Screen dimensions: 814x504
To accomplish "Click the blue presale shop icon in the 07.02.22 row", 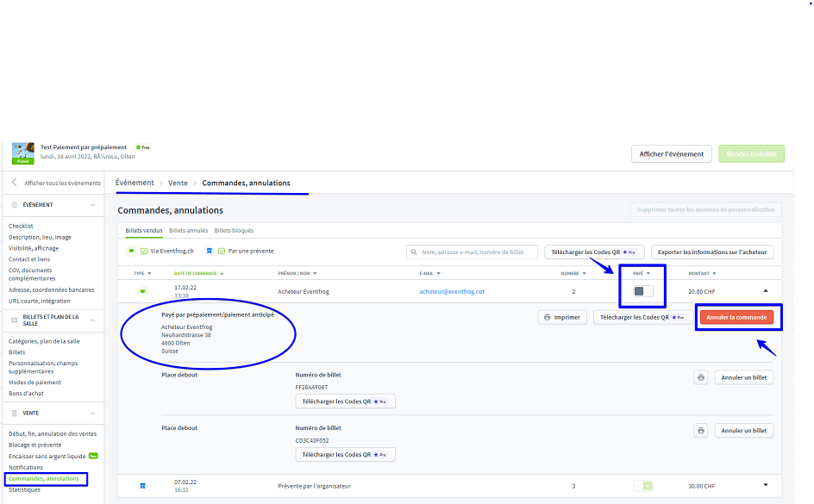I will pyautogui.click(x=142, y=486).
